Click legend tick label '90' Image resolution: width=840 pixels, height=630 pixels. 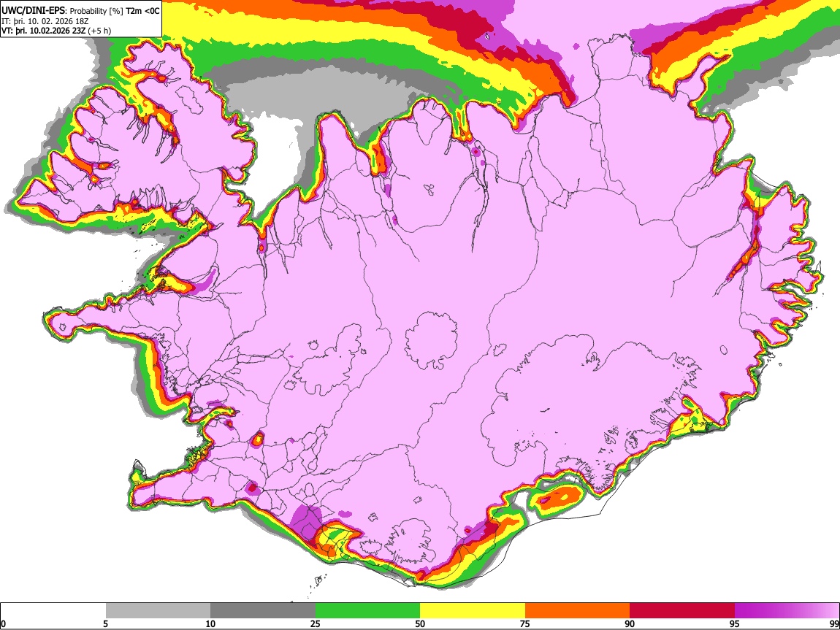coord(630,624)
